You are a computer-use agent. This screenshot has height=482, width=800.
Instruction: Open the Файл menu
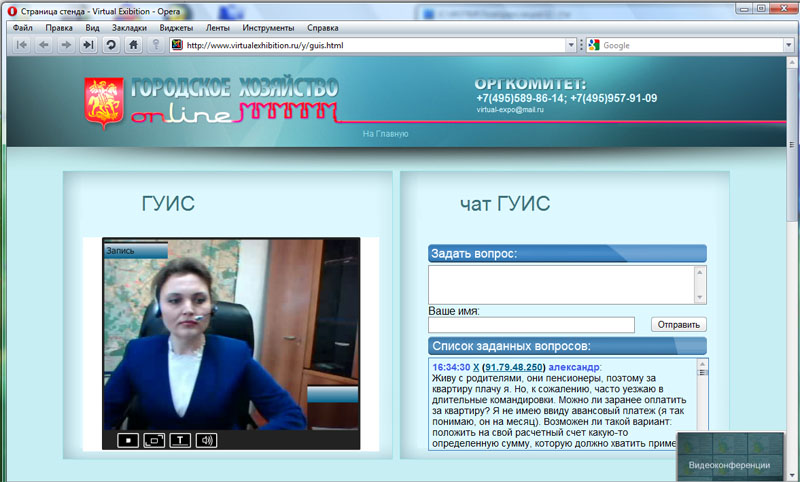point(22,28)
